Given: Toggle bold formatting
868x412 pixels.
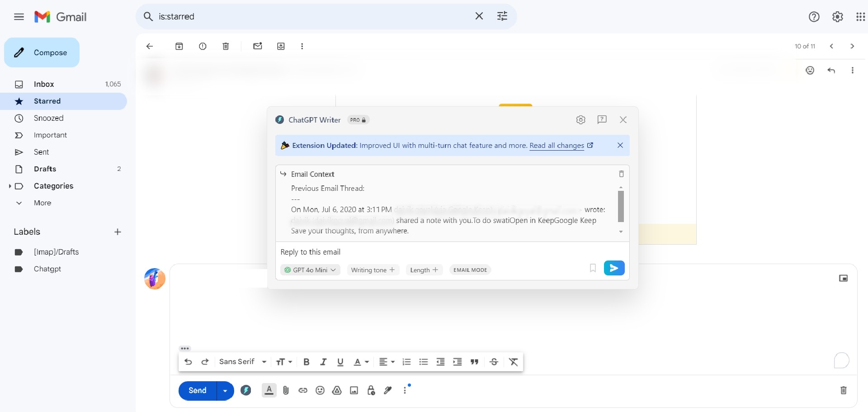Looking at the screenshot, I should pyautogui.click(x=306, y=362).
